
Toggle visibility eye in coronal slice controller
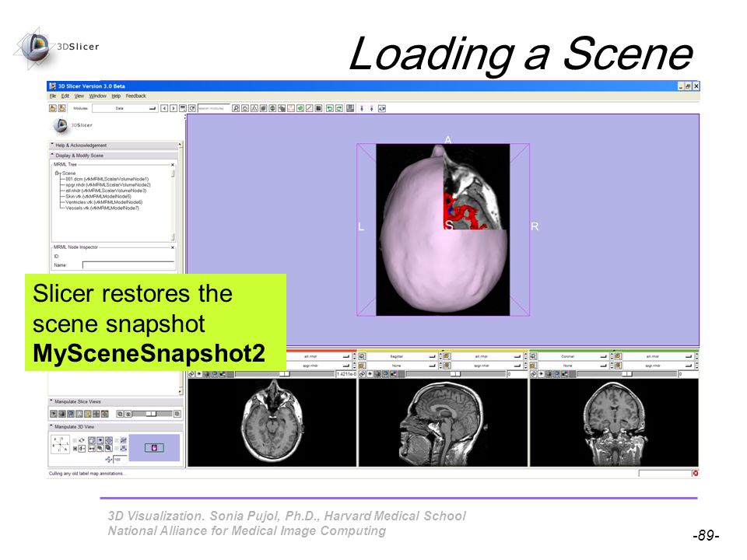point(542,374)
